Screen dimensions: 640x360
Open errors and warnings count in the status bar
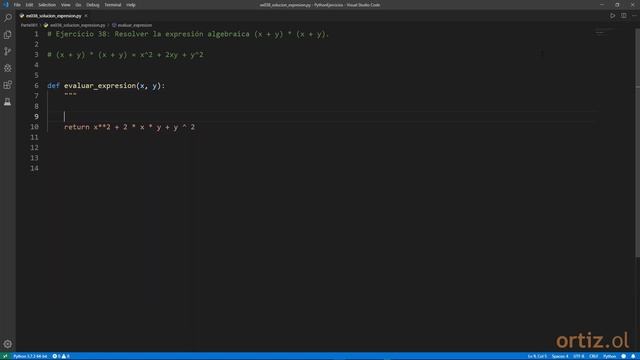pyautogui.click(x=61, y=356)
